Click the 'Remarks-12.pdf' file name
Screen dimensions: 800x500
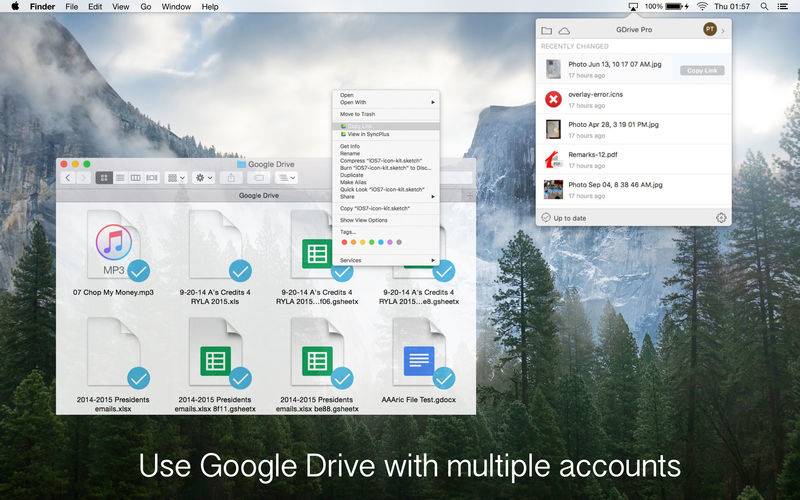[x=592, y=155]
